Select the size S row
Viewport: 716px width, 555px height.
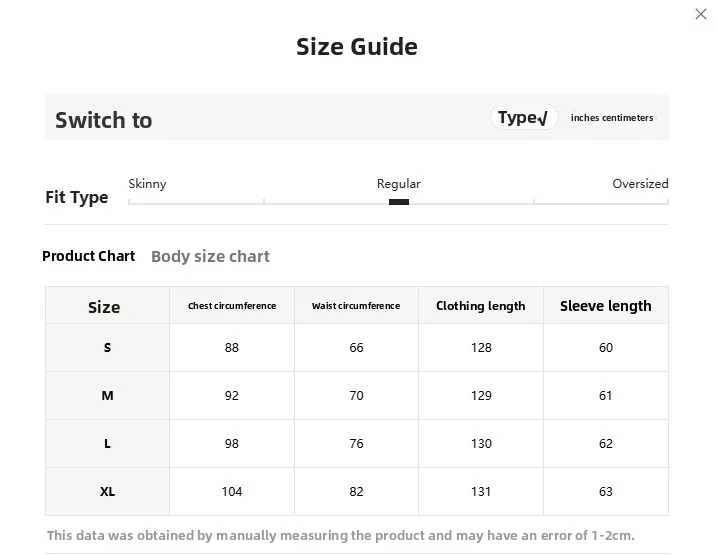tap(357, 348)
